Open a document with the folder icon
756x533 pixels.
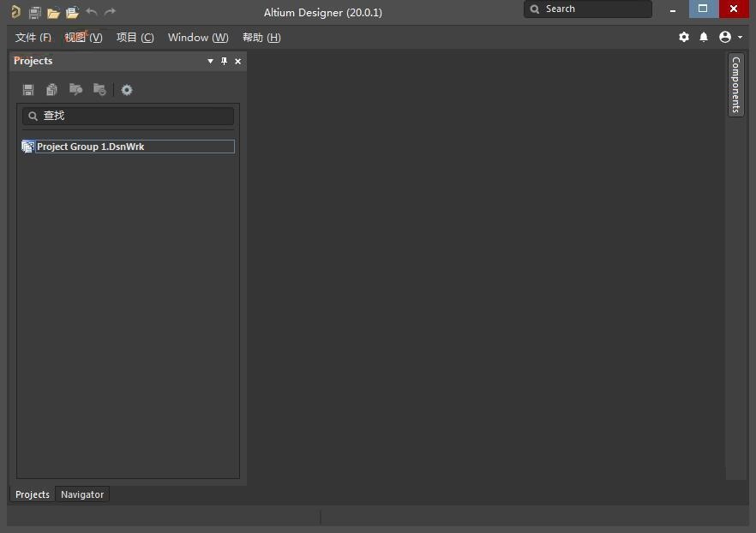coord(53,13)
